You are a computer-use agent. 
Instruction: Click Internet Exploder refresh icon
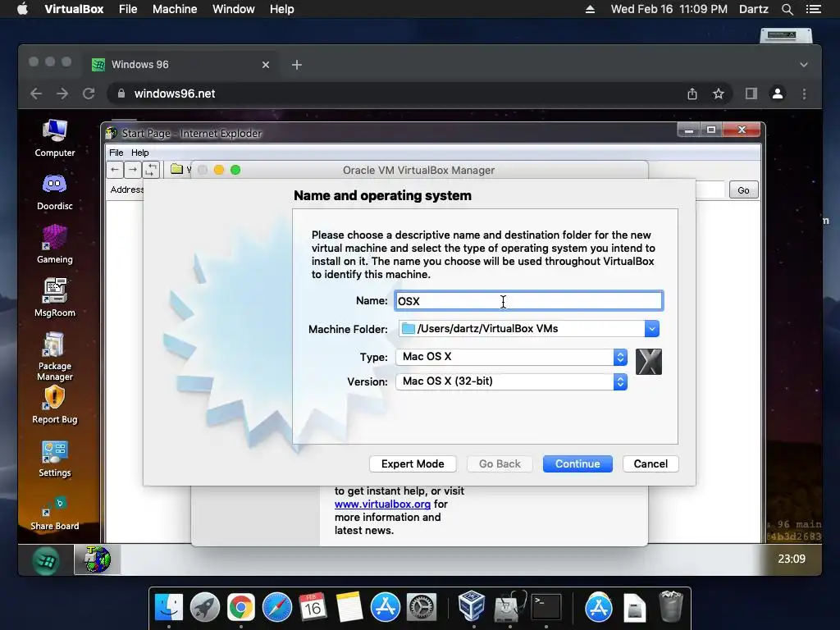pyautogui.click(x=151, y=170)
